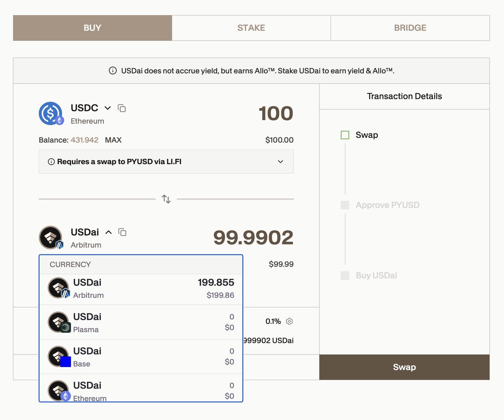Click the Swap step checkbox
The width and height of the screenshot is (504, 420).
[x=345, y=135]
